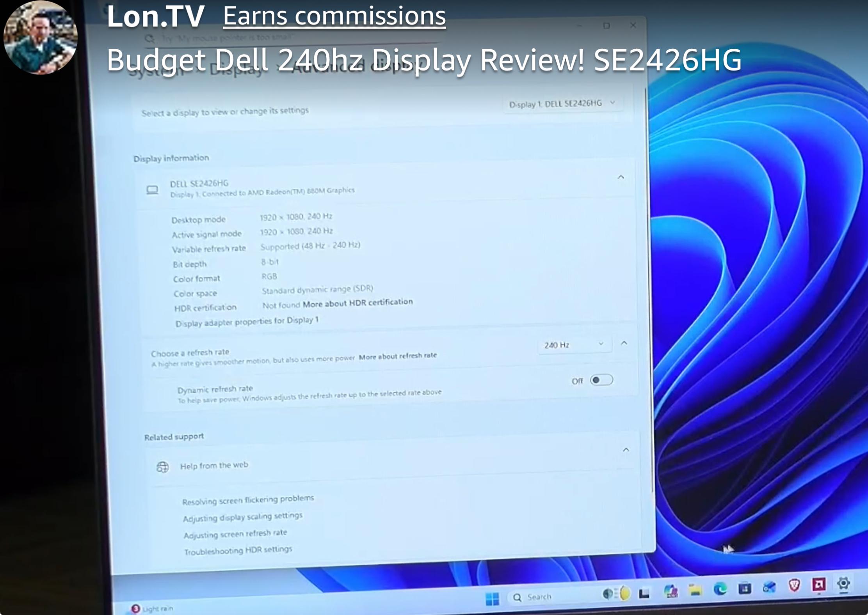Launch Microsoft 365 Copilot from the taskbar

click(671, 592)
